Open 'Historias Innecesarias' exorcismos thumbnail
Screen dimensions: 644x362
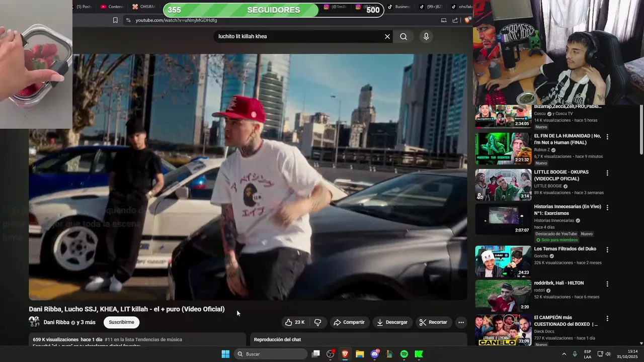click(503, 219)
